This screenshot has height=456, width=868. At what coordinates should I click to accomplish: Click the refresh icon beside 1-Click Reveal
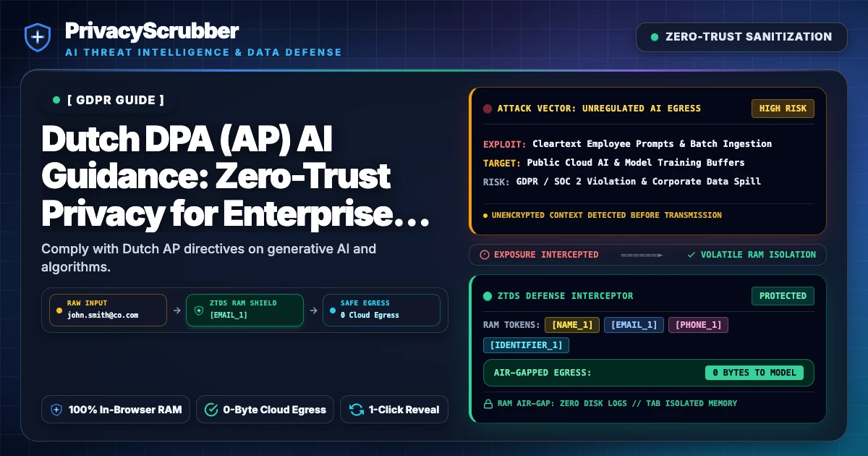(x=356, y=410)
